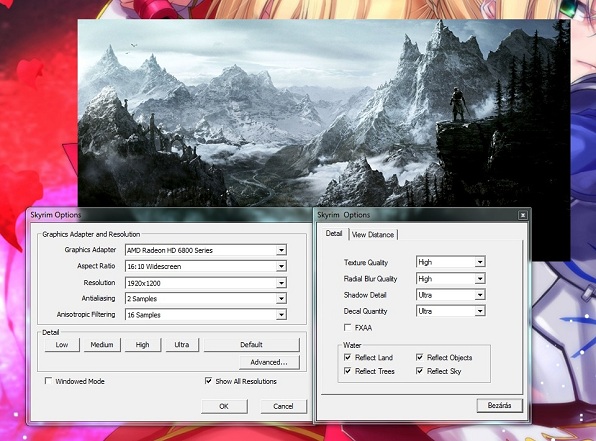596x441 pixels.
Task: Close the advanced Skyrim Options dialog
Action: (523, 216)
